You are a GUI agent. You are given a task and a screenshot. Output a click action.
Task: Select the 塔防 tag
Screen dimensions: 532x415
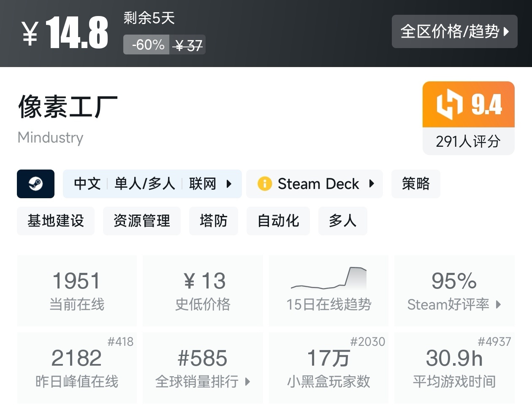coord(214,221)
